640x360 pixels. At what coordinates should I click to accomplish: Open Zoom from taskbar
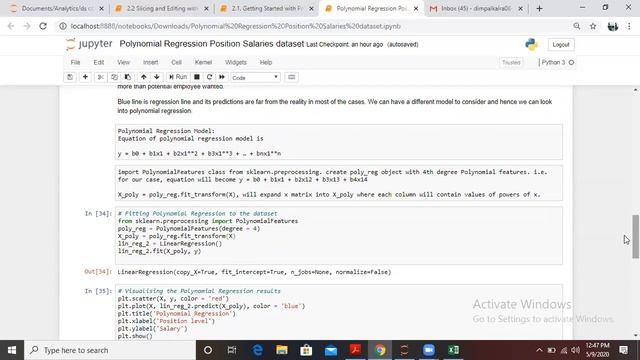pyautogui.click(x=429, y=350)
